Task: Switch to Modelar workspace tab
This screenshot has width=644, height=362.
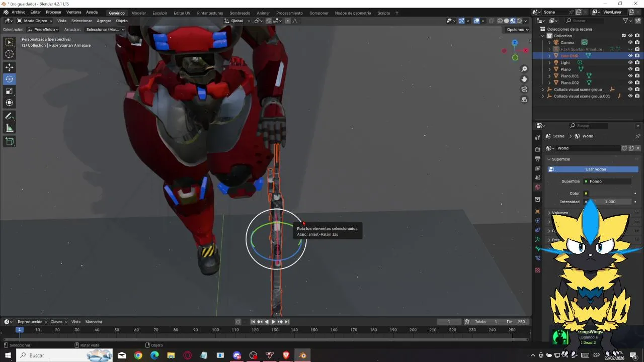Action: point(138,13)
